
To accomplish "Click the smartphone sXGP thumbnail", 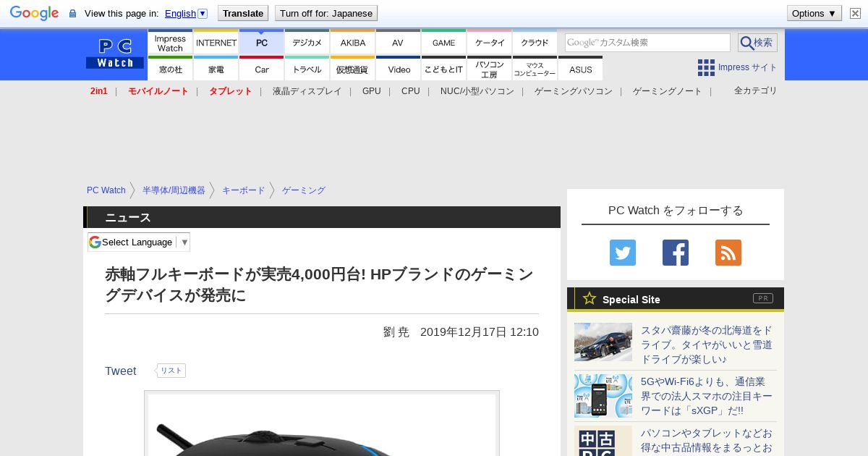I will click(603, 396).
